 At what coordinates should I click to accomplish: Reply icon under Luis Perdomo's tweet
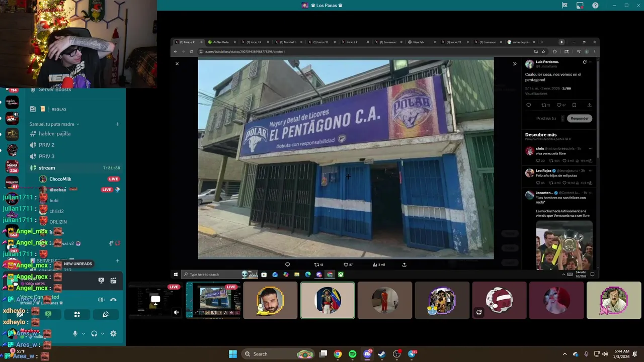pyautogui.click(x=528, y=105)
